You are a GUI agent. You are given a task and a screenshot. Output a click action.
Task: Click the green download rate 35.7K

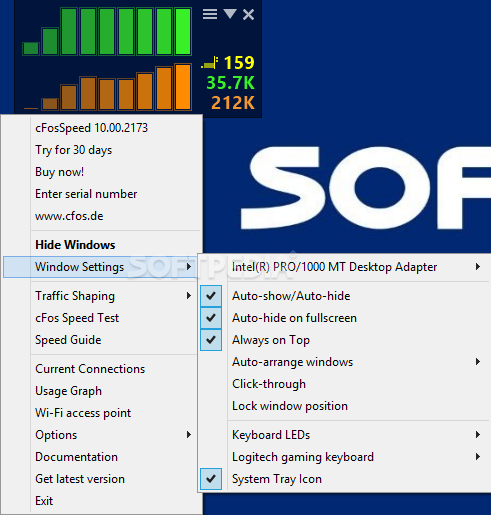pyautogui.click(x=230, y=83)
